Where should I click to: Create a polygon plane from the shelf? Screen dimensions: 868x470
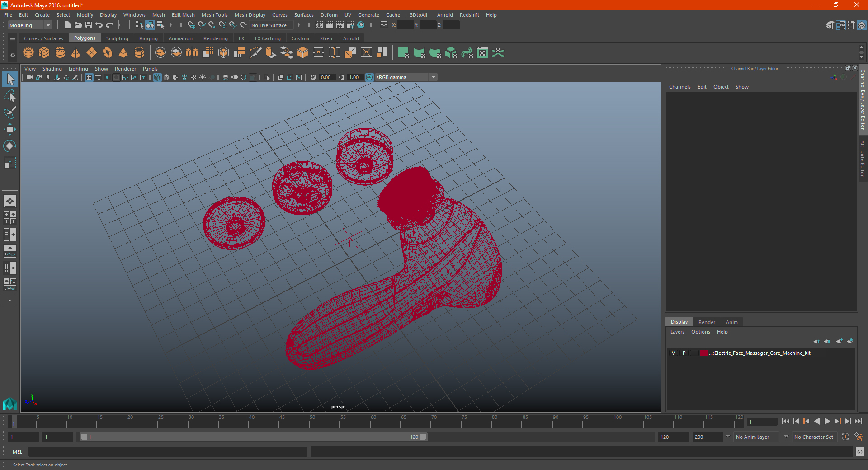pos(92,53)
